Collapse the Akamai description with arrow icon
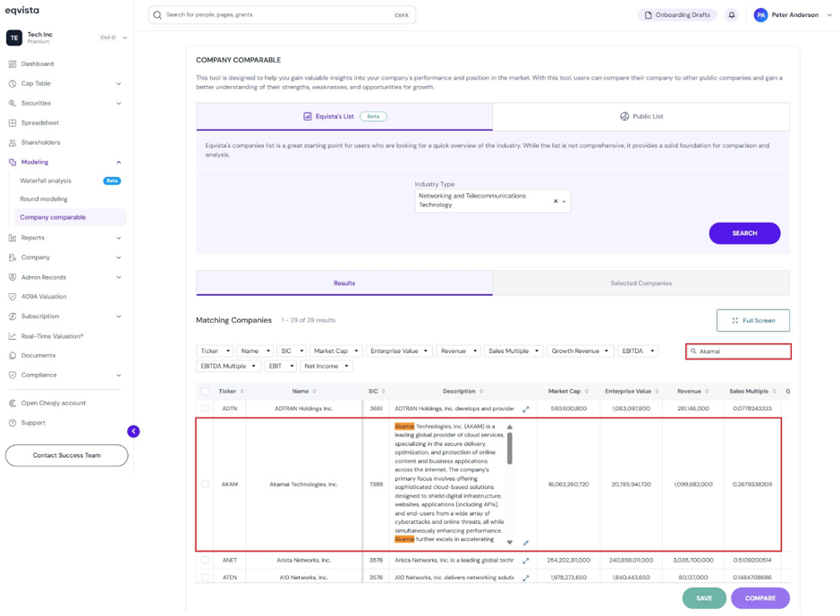Screen dimensions: 840x616 [525, 543]
